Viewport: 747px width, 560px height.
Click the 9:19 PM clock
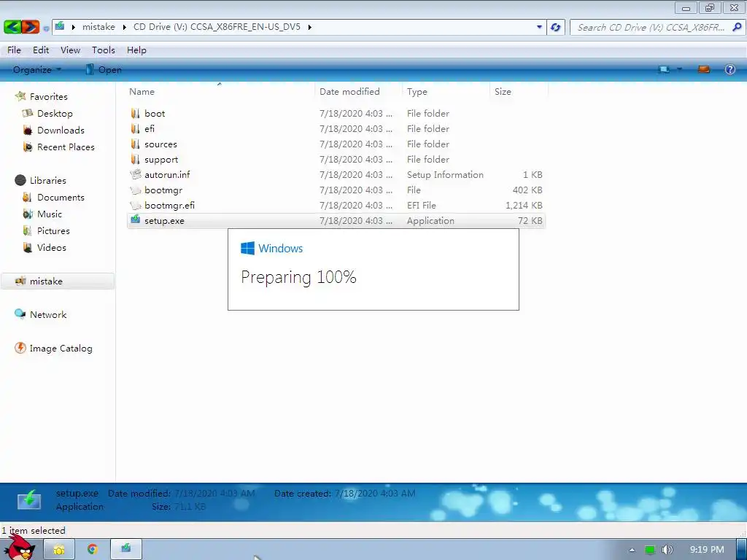[707, 550]
